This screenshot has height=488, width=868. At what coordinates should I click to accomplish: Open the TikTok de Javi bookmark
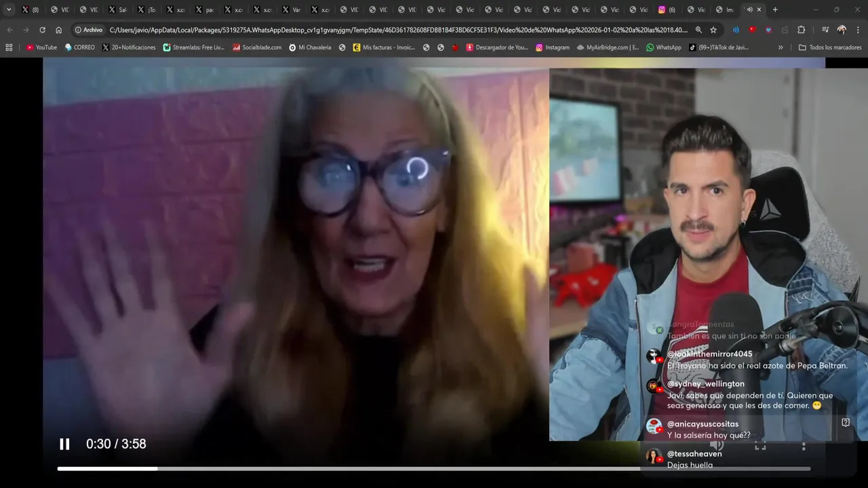[x=719, y=47]
